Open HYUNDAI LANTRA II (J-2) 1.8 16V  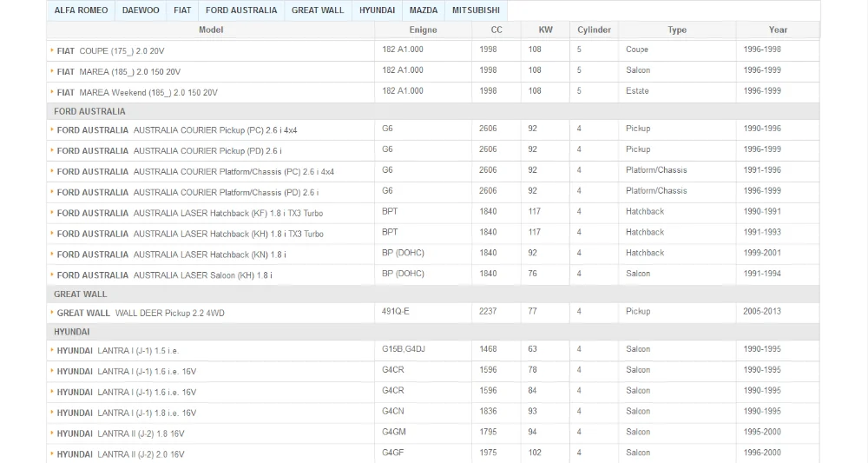[120, 433]
